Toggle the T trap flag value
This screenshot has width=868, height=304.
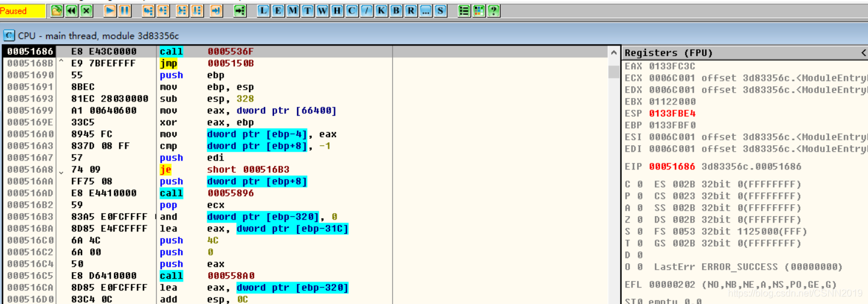[639, 243]
